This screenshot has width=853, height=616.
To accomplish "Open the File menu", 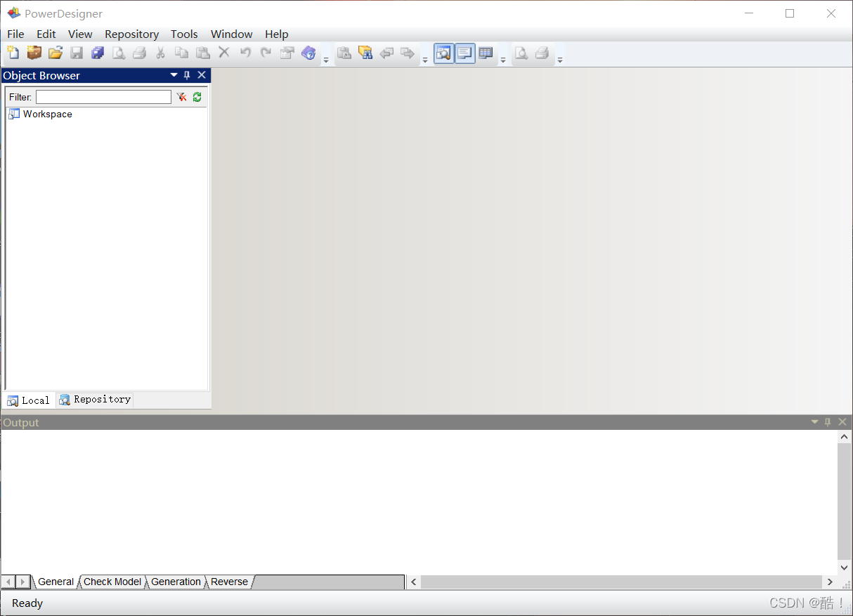I will pos(15,34).
